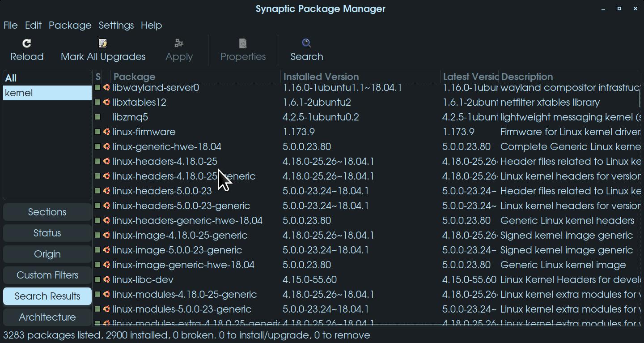Open the Settings menu
This screenshot has height=343, width=644.
116,26
